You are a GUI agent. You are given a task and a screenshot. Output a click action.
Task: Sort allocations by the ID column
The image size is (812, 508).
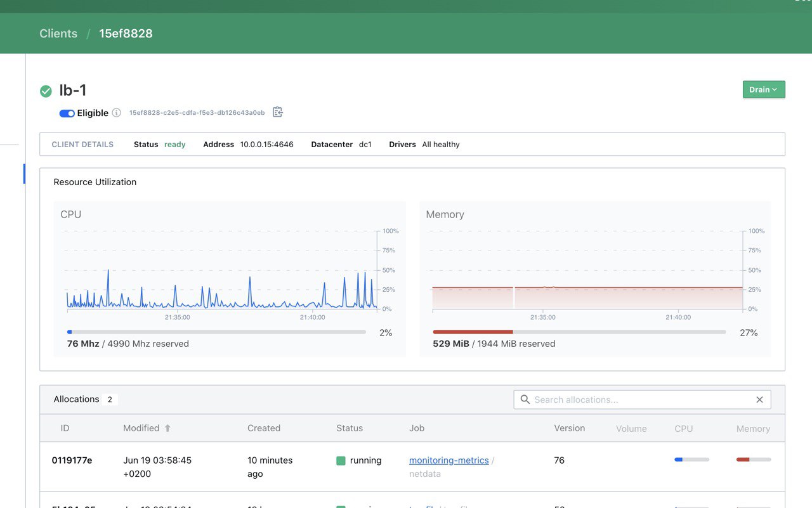[65, 428]
